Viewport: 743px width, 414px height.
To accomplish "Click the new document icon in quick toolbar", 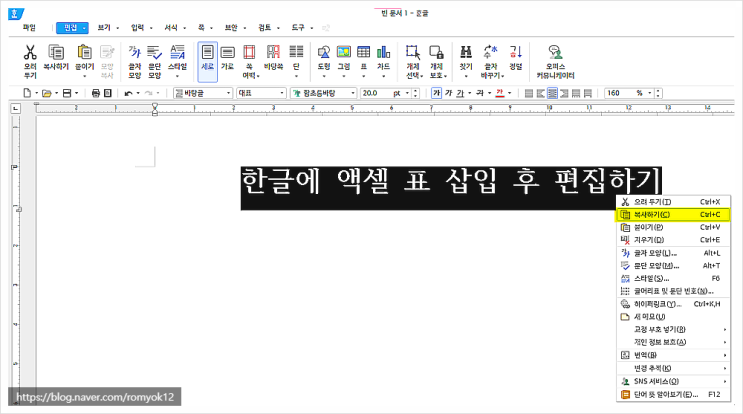I will pyautogui.click(x=27, y=93).
